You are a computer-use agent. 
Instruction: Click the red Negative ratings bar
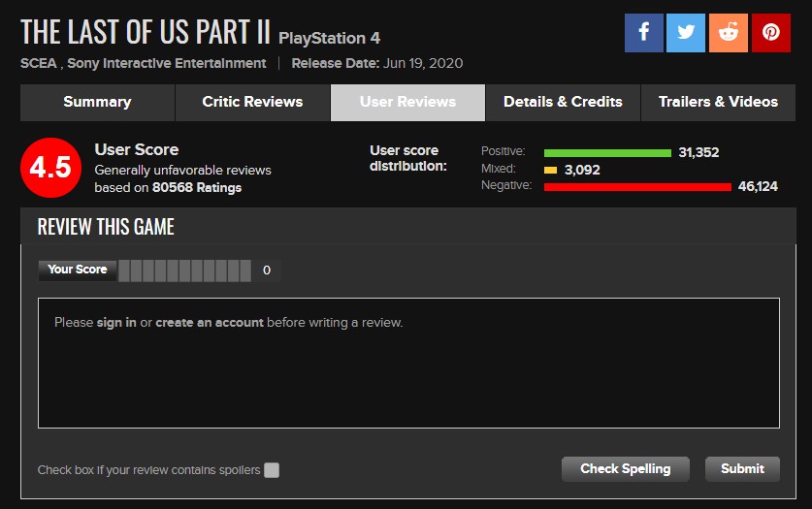(x=637, y=187)
